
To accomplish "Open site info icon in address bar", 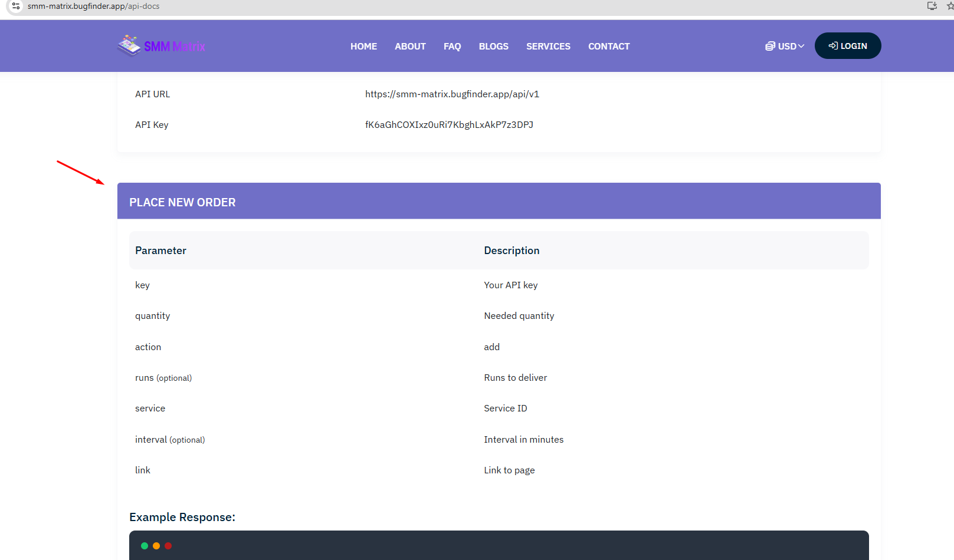I will (16, 6).
